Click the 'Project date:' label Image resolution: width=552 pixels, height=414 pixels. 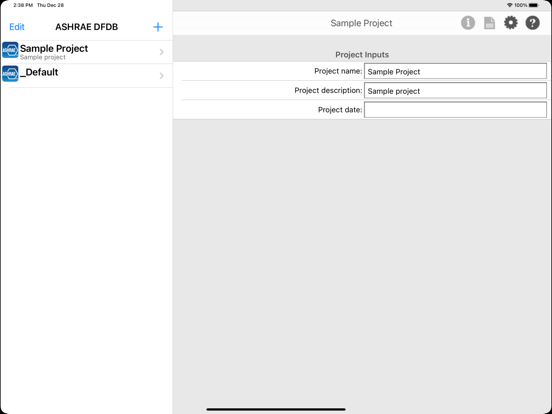[x=340, y=110]
